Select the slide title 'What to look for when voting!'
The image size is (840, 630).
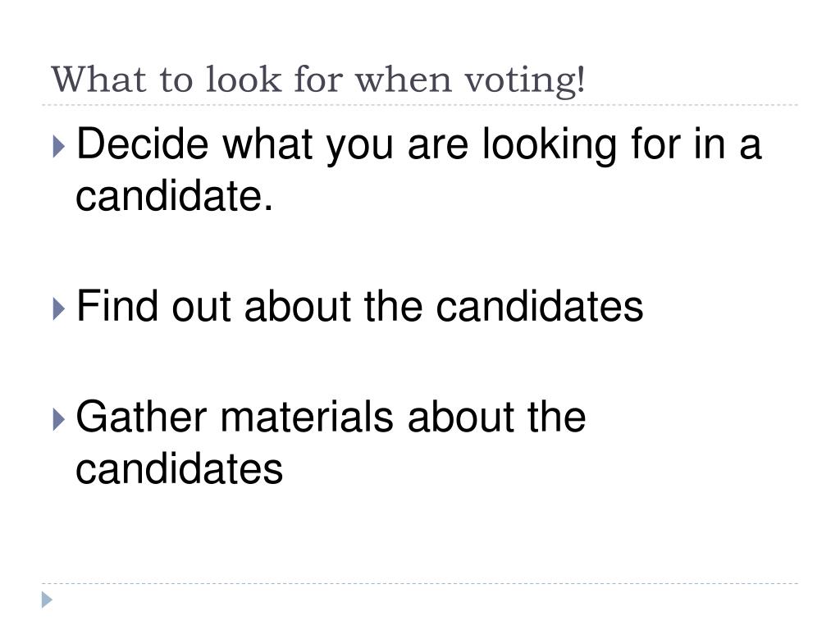pyautogui.click(x=317, y=80)
